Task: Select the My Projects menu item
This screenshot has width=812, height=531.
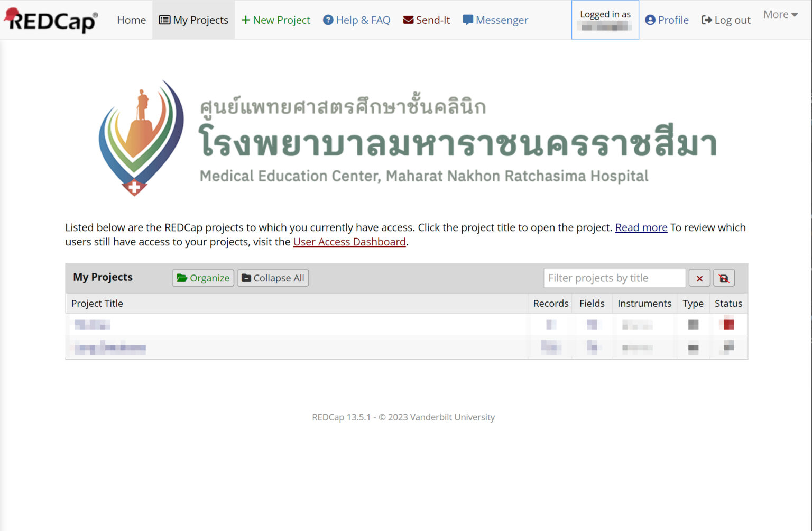Action: tap(193, 20)
